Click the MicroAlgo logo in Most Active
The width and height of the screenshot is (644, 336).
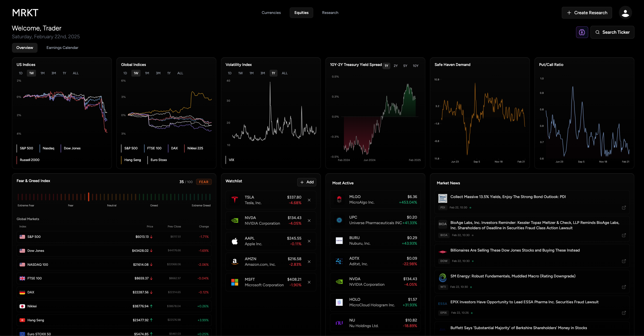pyautogui.click(x=339, y=200)
